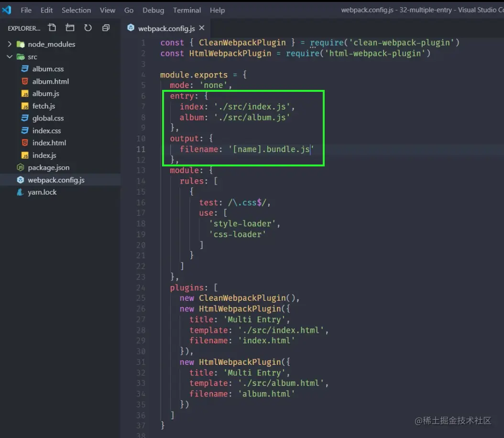The height and width of the screenshot is (438, 504).
Task: Click line number 24 in the gutter
Action: tap(141, 287)
